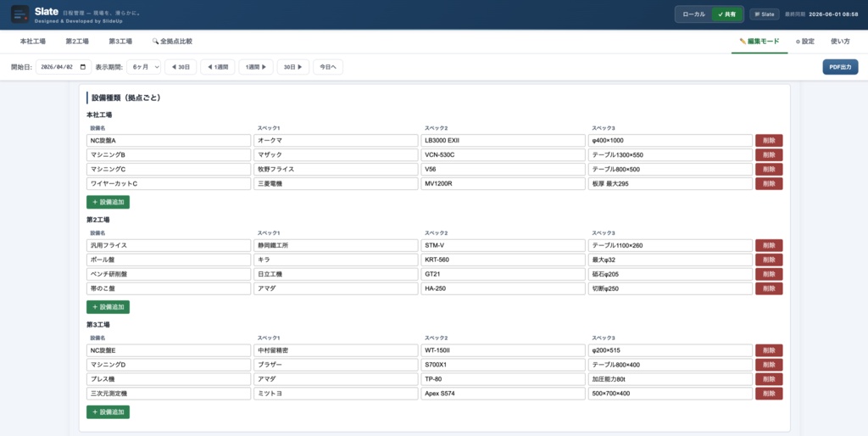Edit the Apex S574 spec field
This screenshot has height=436, width=868.
[x=504, y=394]
